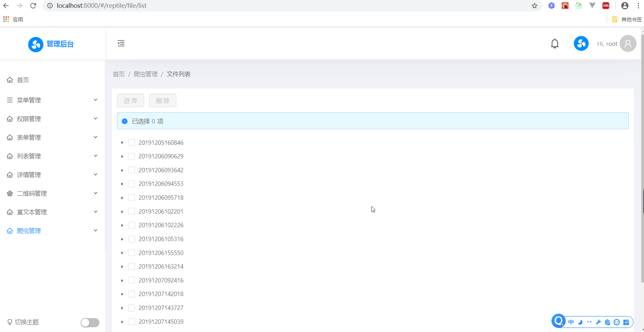Open the 应用 apps shortcut
Viewport: 644px width, 332px height.
(x=13, y=19)
